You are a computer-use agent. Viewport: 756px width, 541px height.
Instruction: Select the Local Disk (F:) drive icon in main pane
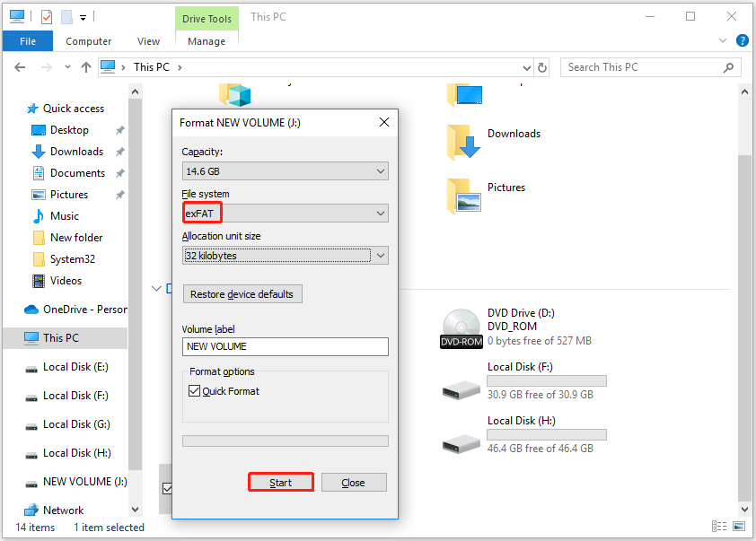461,389
